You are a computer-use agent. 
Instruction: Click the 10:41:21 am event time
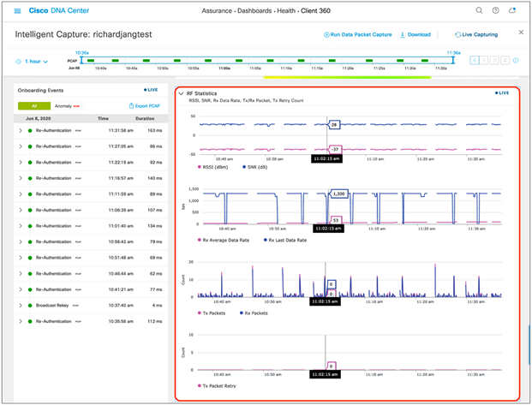(x=121, y=289)
